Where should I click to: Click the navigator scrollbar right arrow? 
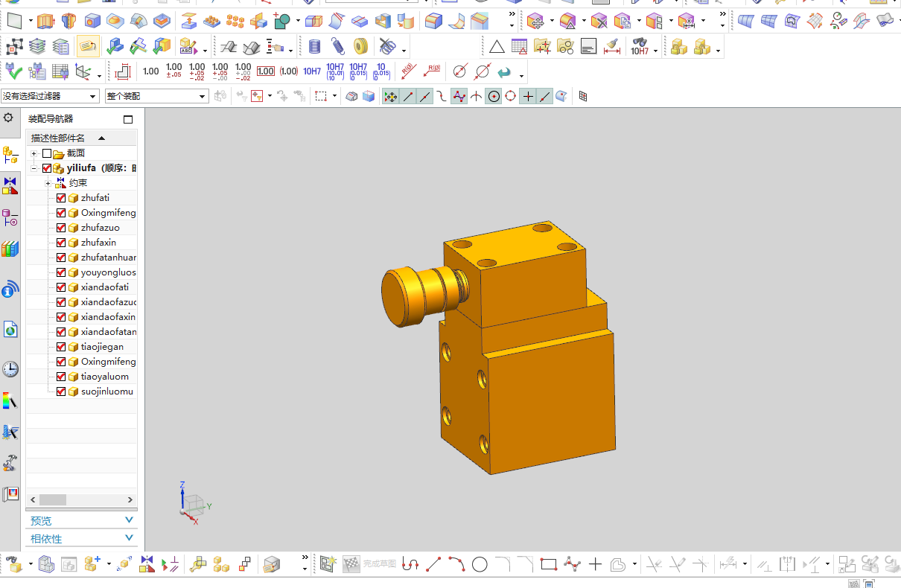point(130,500)
